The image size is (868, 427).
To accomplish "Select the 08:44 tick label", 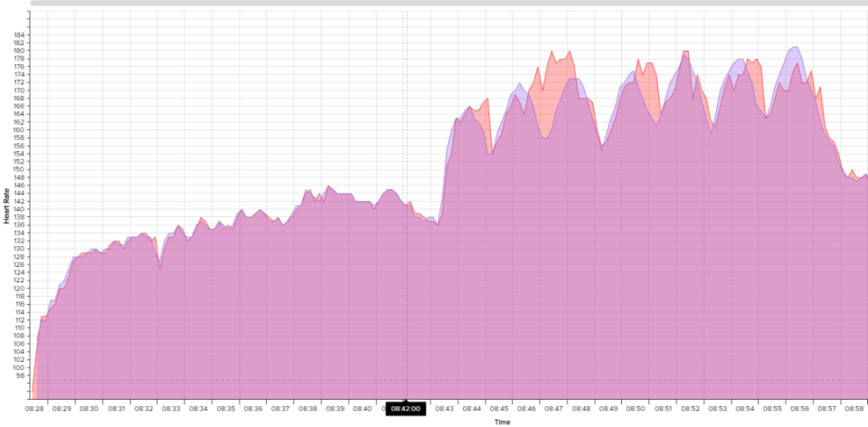I will click(472, 408).
